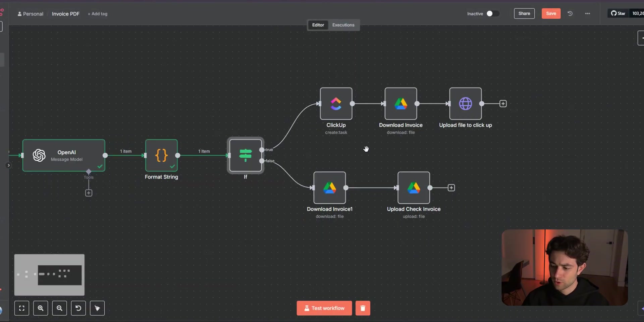Zoom out on the canvas
Viewport: 644px width, 322px height.
(x=59, y=308)
